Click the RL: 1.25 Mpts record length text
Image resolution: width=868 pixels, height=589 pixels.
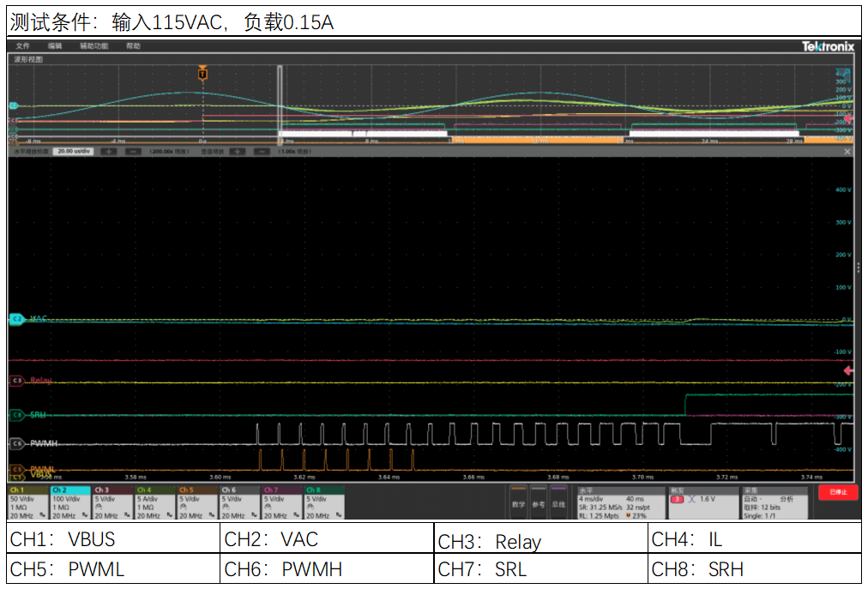[x=599, y=516]
